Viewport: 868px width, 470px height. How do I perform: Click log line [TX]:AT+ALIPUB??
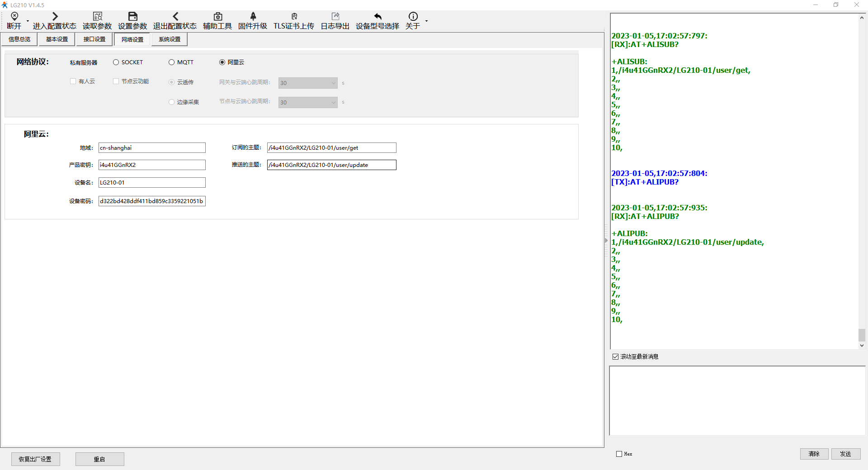pyautogui.click(x=645, y=182)
